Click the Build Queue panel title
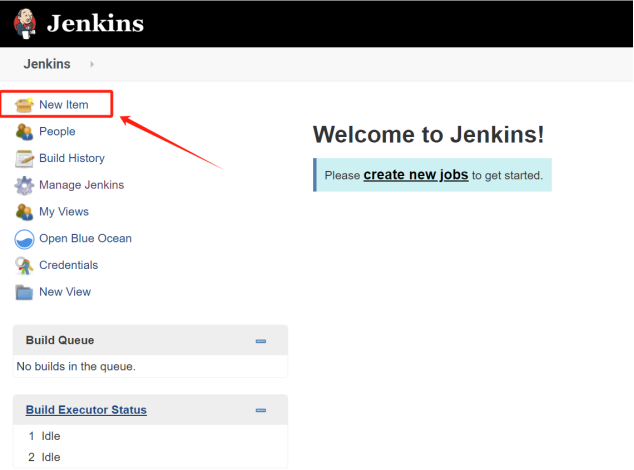634x470 pixels. pos(60,340)
